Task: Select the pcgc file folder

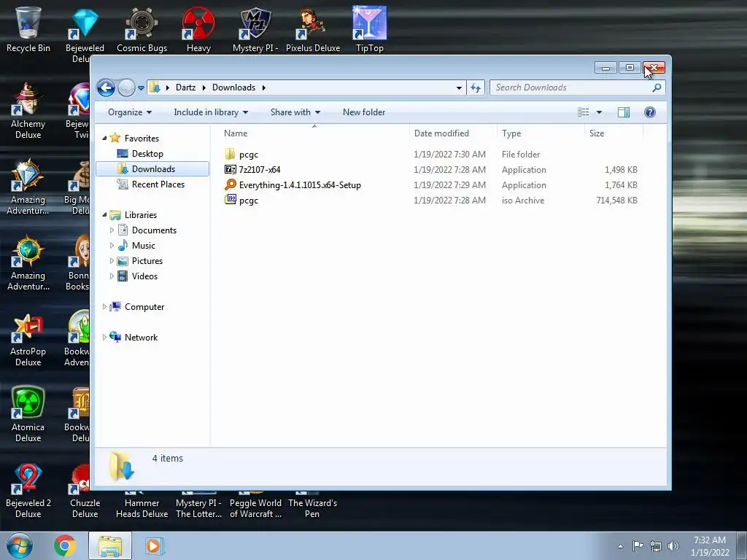Action: pos(248,155)
